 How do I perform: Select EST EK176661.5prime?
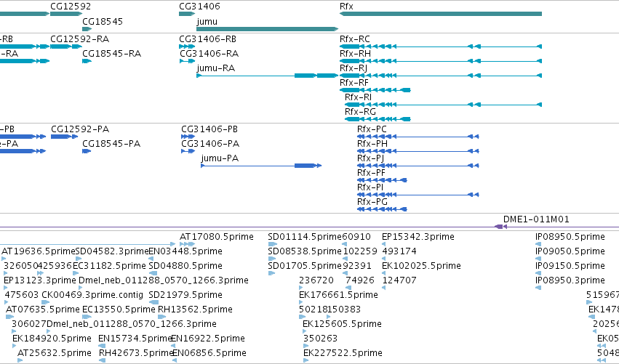(338, 295)
